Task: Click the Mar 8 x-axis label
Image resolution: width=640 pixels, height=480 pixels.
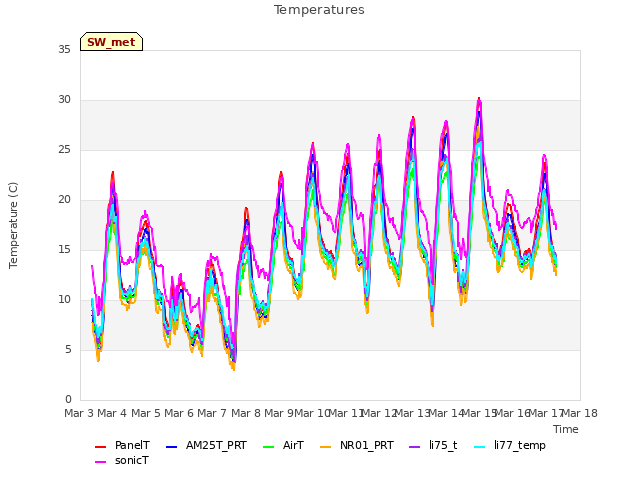Action: pyautogui.click(x=246, y=413)
